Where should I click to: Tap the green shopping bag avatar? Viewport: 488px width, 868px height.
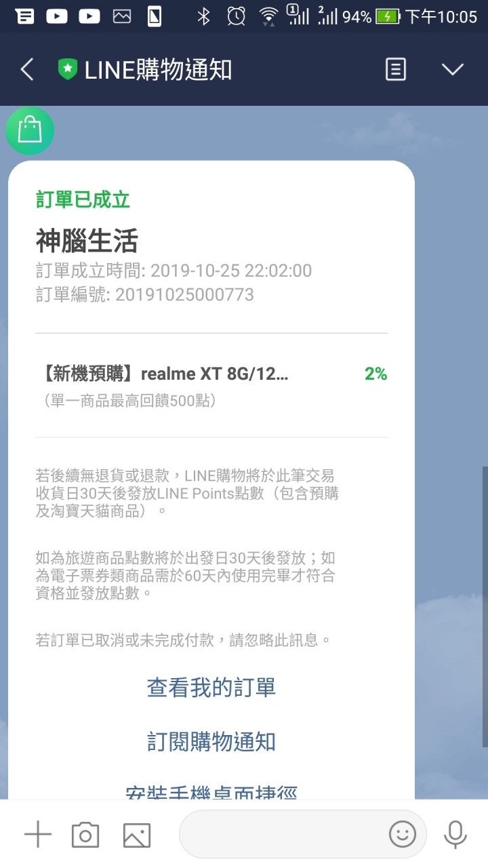30,130
